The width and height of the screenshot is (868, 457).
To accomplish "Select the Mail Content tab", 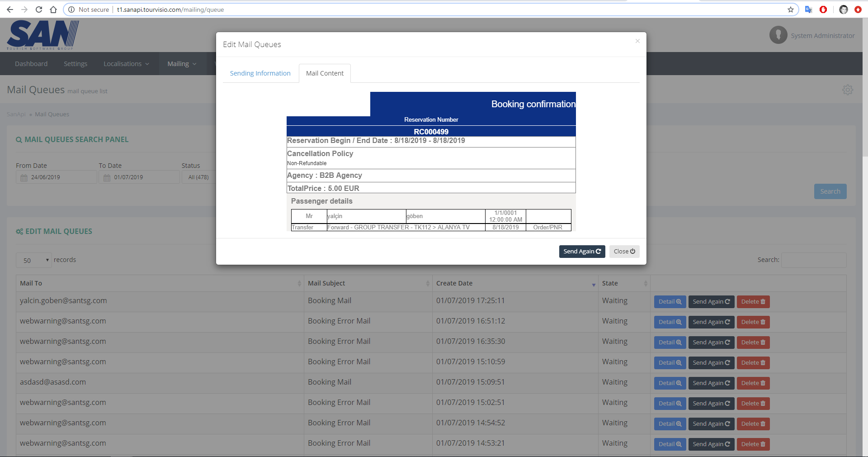I will (x=325, y=73).
